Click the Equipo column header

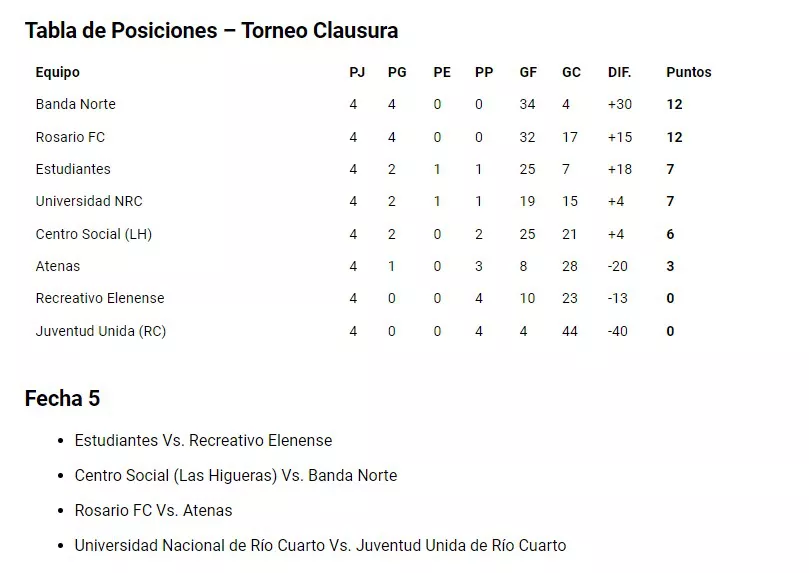click(57, 72)
